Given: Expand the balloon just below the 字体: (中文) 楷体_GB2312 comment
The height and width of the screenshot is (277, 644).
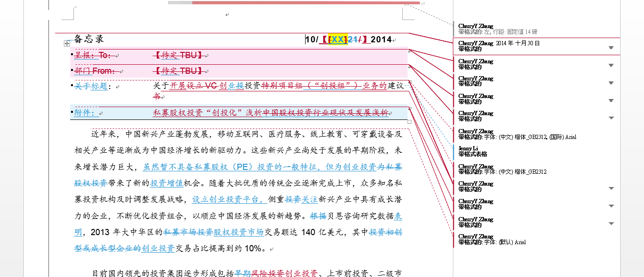Looking at the screenshot, I should (x=611, y=188).
